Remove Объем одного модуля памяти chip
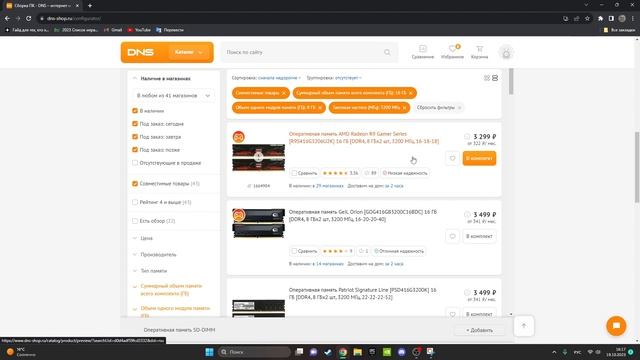This screenshot has height=360, width=640. (320, 108)
